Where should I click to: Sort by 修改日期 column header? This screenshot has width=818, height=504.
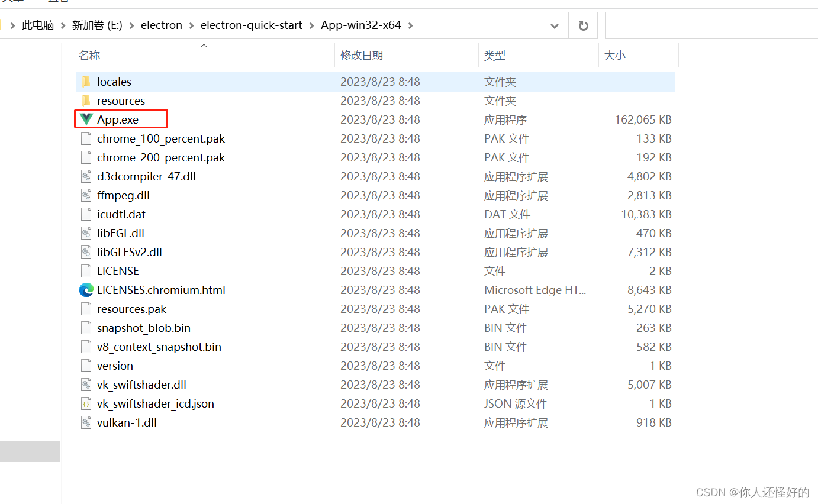(362, 55)
